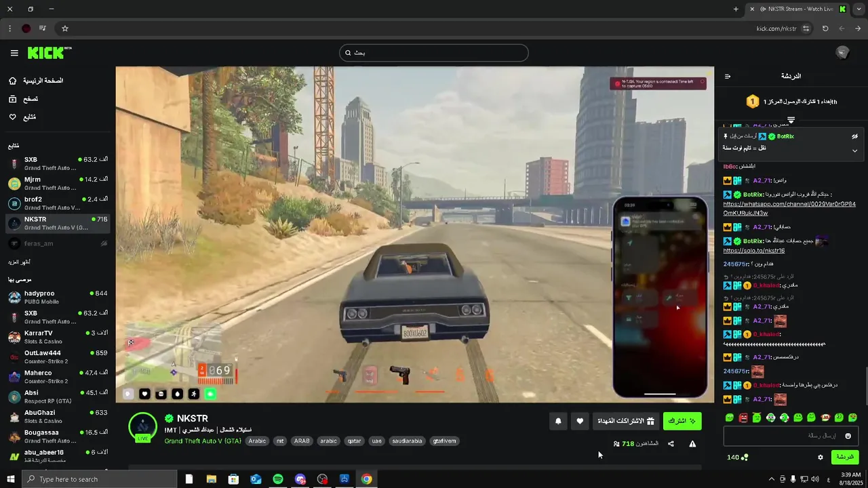Open the offline feras_am channel
Screen dimensions: 868x488
point(58,243)
